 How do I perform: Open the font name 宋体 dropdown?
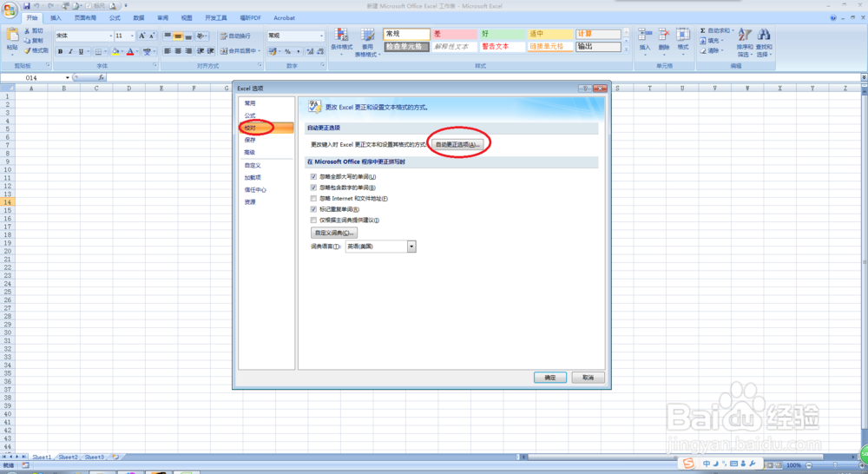(x=111, y=36)
